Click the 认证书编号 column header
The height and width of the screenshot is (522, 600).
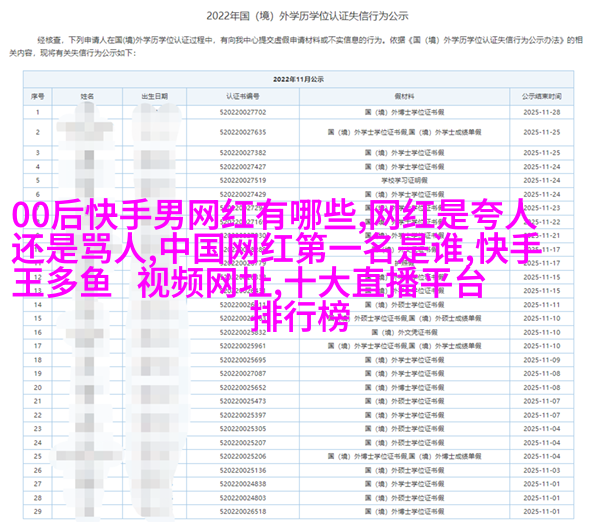click(243, 96)
